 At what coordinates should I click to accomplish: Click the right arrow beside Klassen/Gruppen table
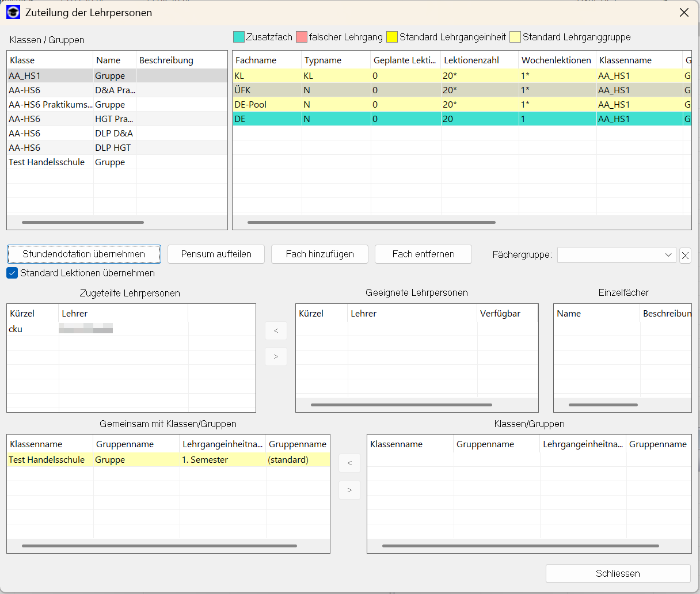tap(349, 490)
